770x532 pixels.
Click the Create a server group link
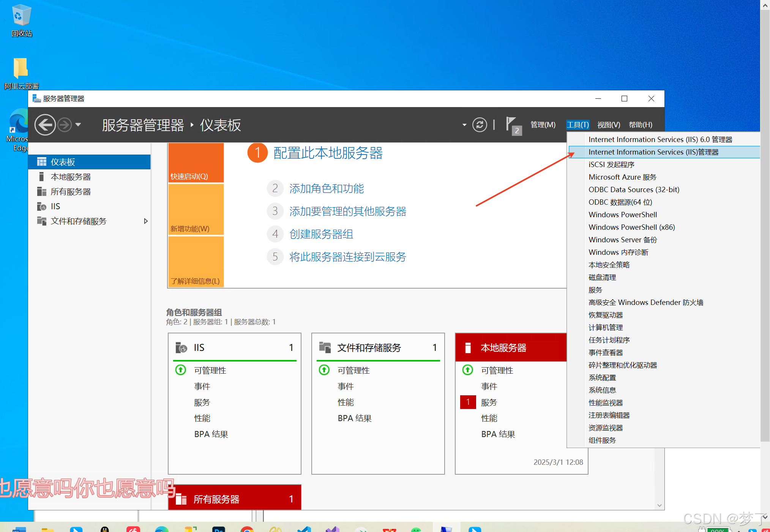[x=321, y=234]
